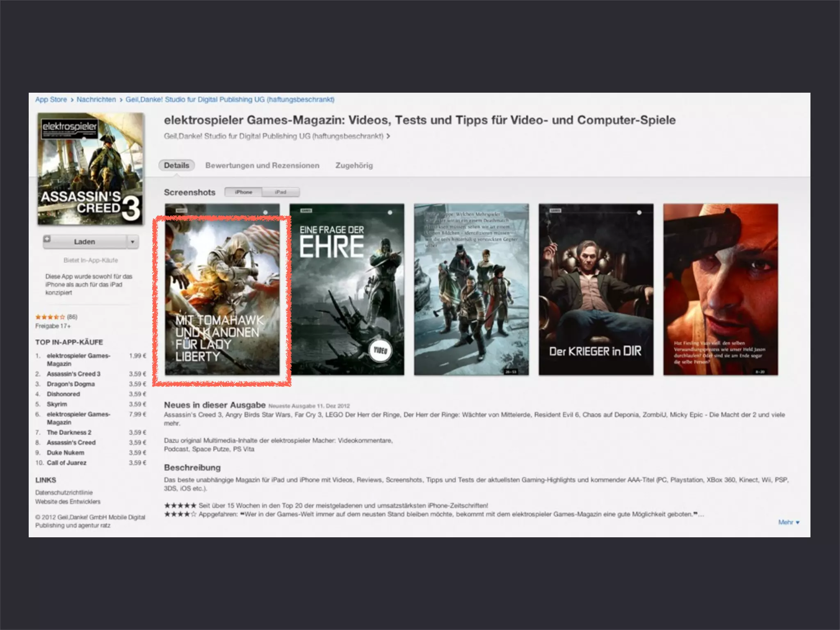Open the Tomahawk Lady Liberty screenshot
The height and width of the screenshot is (630, 840).
coord(222,289)
